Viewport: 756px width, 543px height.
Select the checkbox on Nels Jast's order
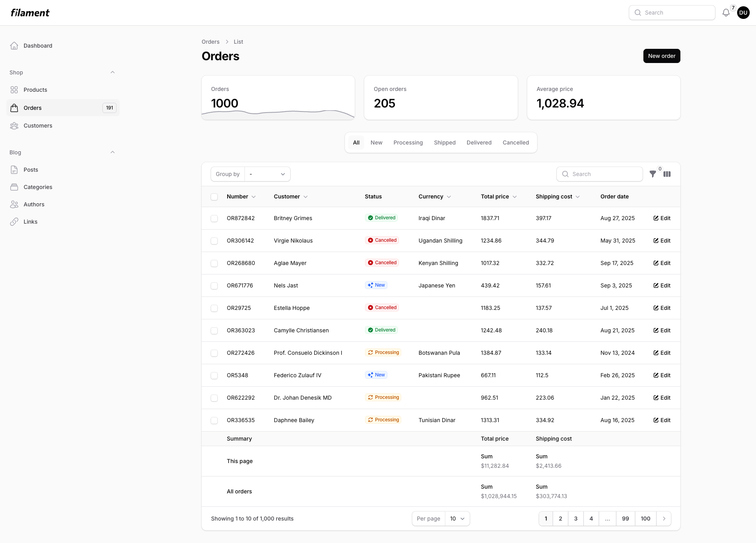[214, 285]
